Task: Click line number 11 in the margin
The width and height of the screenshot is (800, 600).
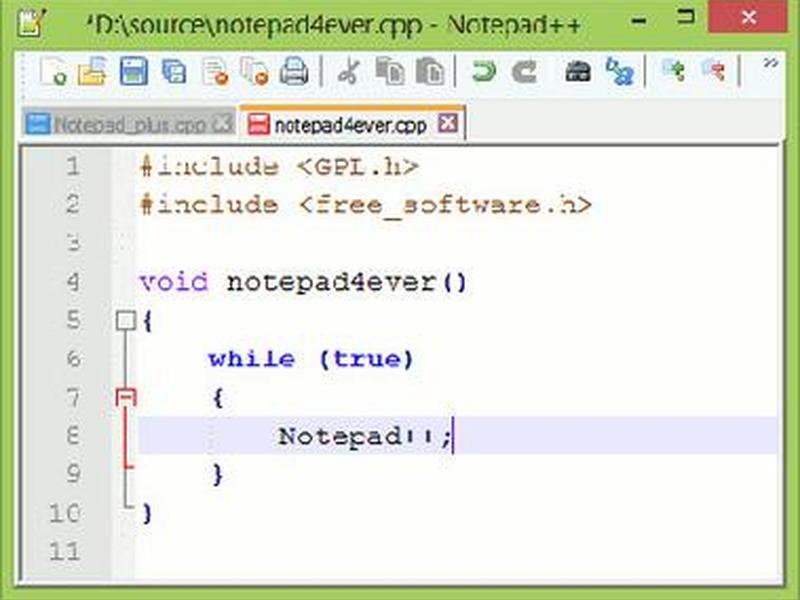Action: [x=65, y=551]
